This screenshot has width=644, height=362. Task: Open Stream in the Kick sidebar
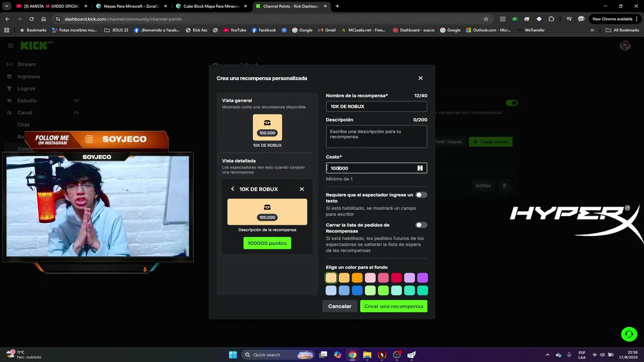point(27,64)
